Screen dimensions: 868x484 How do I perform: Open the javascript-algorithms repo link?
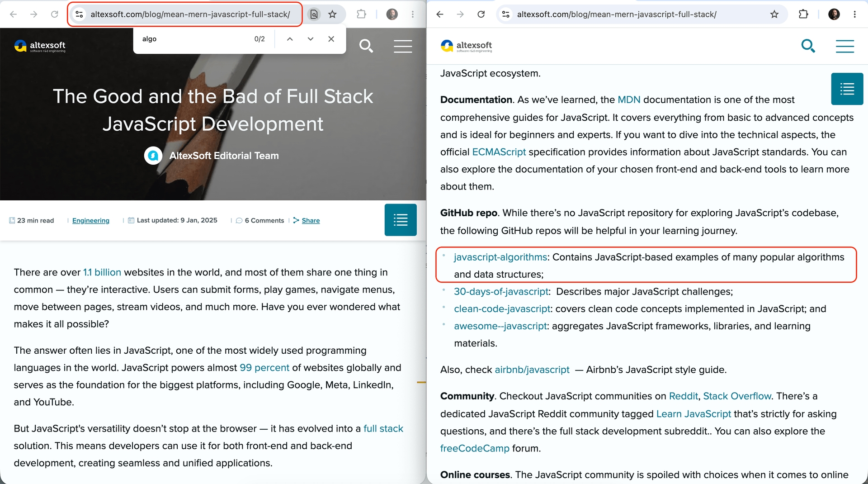500,257
